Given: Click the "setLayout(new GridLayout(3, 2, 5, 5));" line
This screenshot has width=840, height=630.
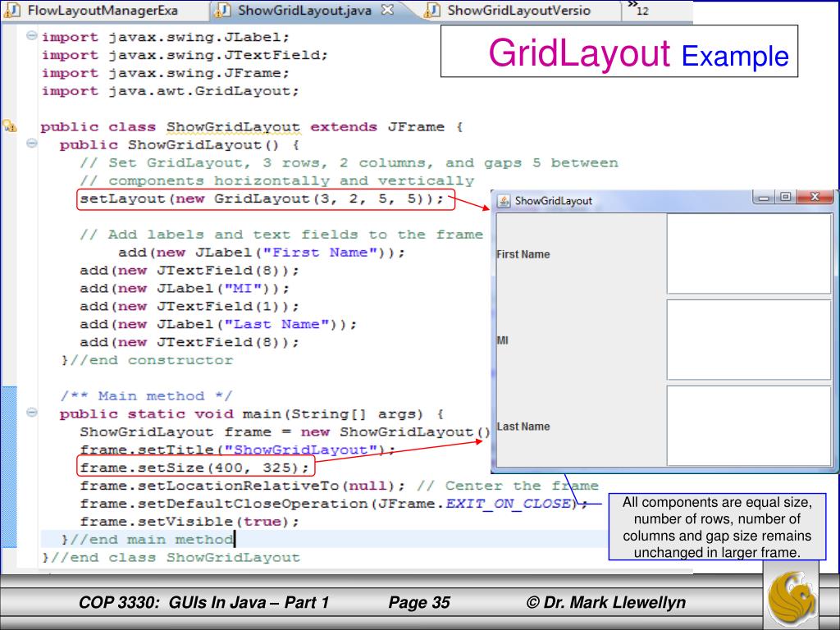Looking at the screenshot, I should [x=262, y=199].
